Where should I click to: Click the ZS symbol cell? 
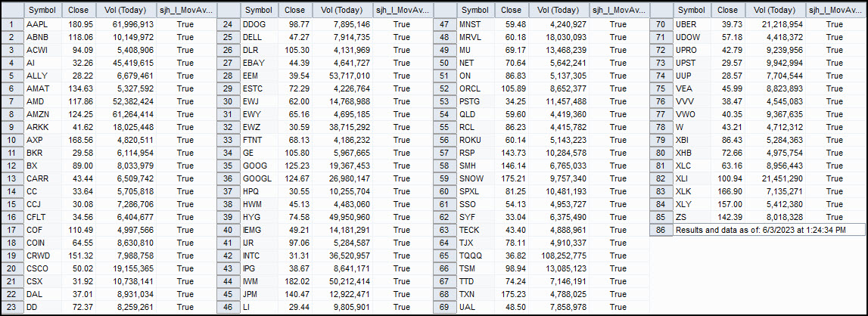[x=692, y=216]
